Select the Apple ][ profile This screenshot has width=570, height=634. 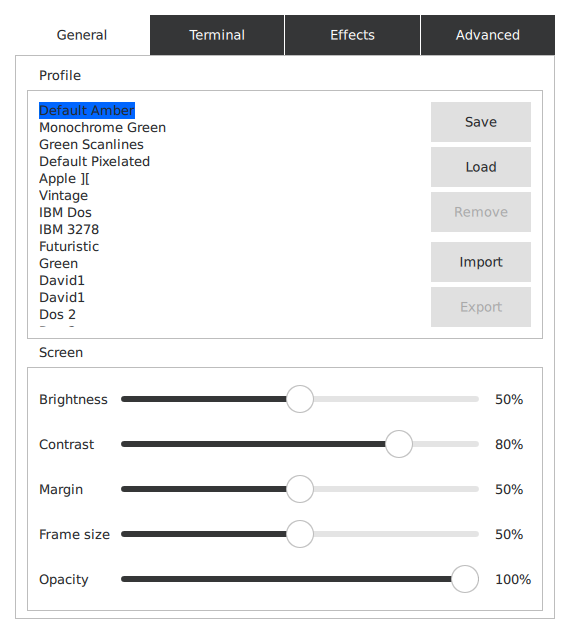pos(64,179)
